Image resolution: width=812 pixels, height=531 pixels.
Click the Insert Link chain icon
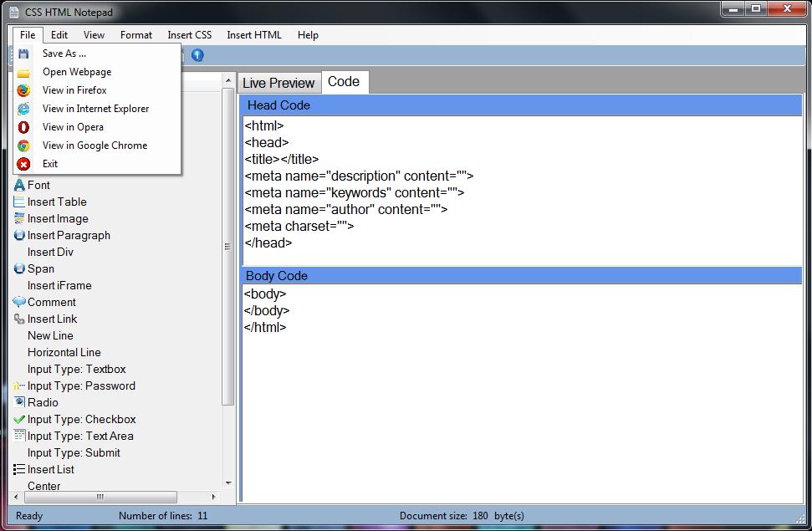(19, 319)
